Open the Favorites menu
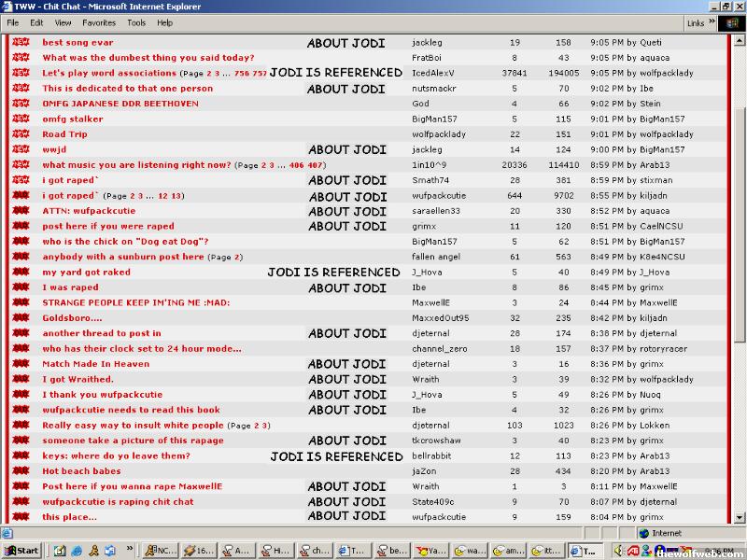Viewport: 747px width, 560px height. click(x=99, y=22)
